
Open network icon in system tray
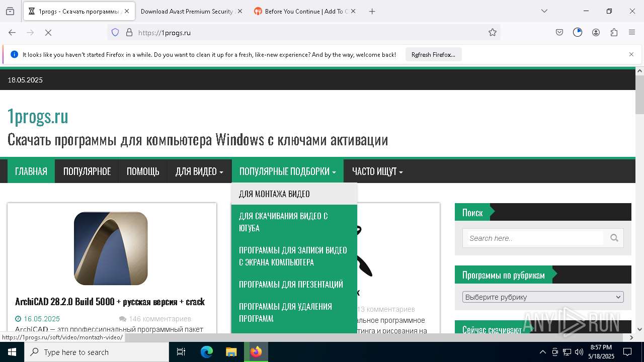coord(567,352)
